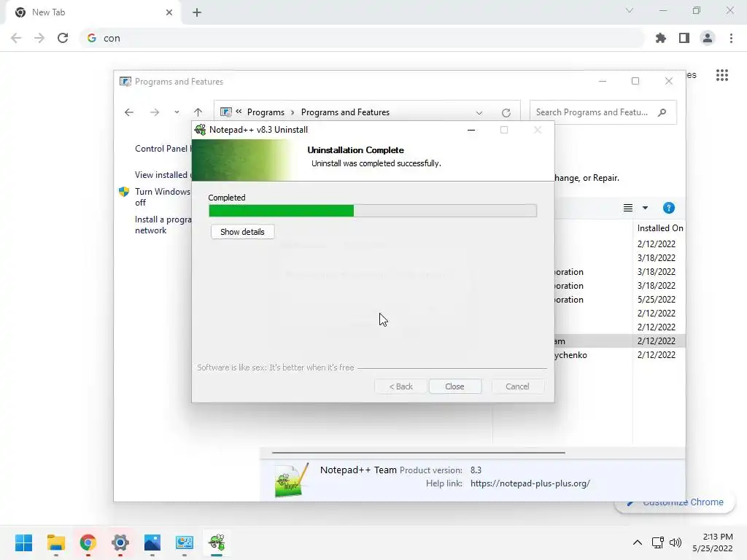Click the Windows features shield icon

pos(124,192)
